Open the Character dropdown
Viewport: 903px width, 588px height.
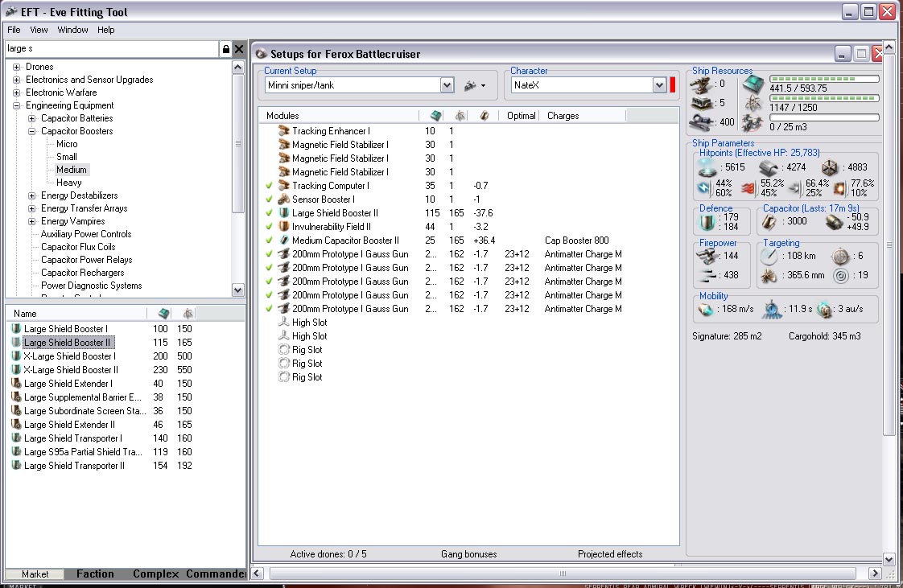tap(660, 85)
